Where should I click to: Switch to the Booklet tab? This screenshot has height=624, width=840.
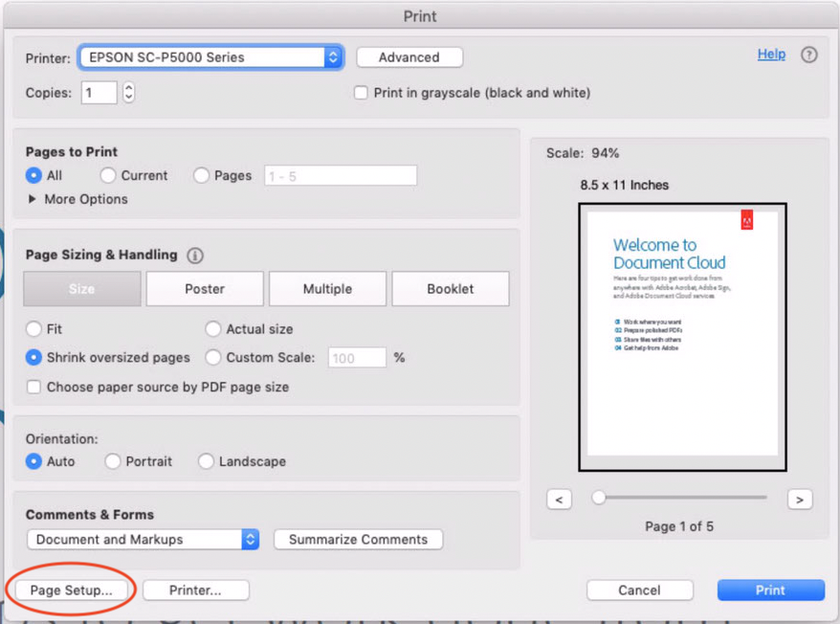tap(451, 288)
